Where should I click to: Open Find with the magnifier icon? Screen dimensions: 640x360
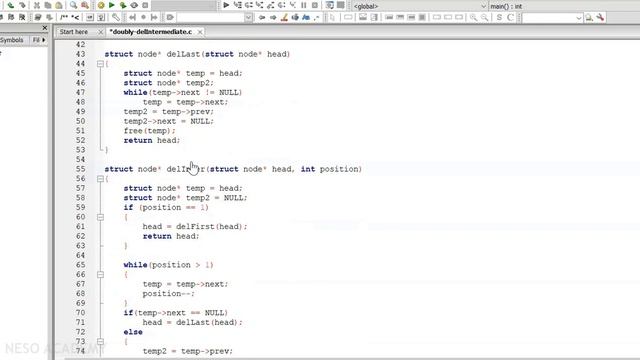[x=73, y=5]
